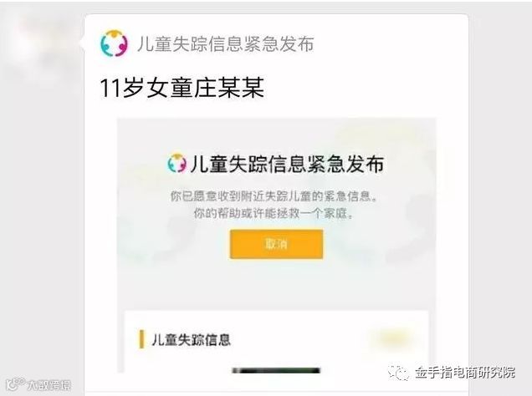Click the small logo inside preview banner
532x396 pixels.
tap(177, 163)
